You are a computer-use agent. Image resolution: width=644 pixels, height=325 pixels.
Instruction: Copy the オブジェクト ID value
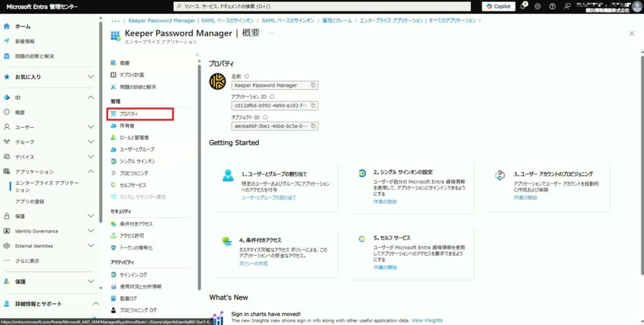pos(313,126)
